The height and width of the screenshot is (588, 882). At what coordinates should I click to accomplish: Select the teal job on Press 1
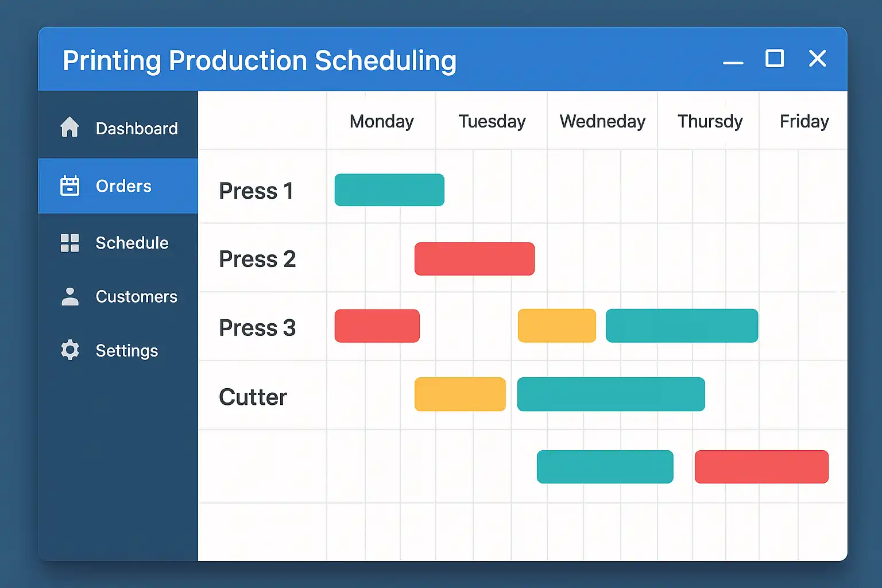click(389, 190)
